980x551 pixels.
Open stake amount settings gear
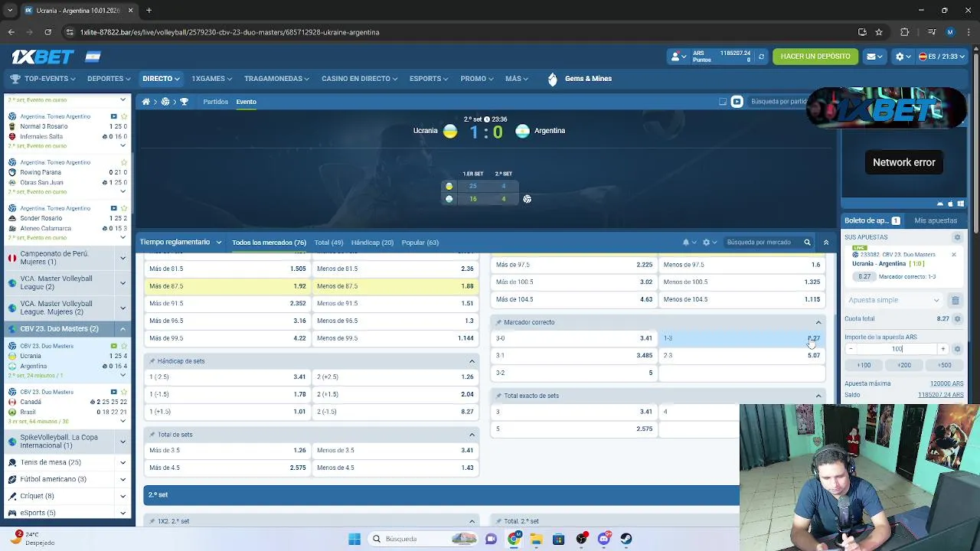click(x=957, y=349)
